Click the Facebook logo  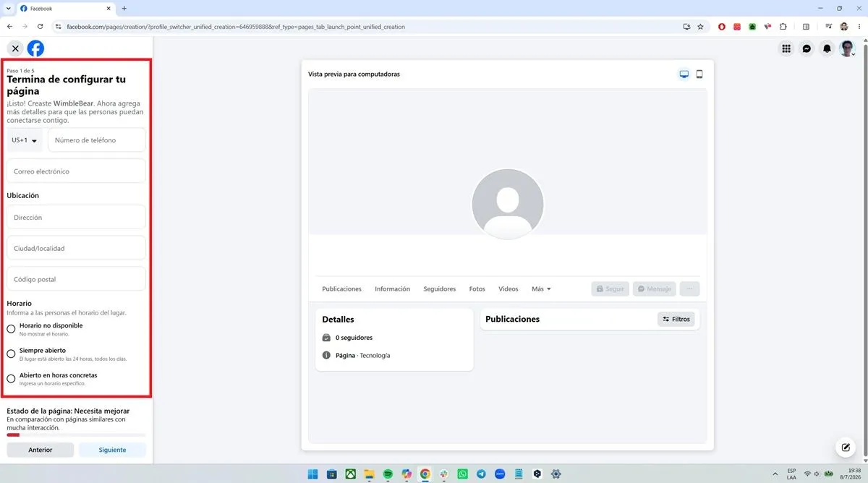click(35, 48)
